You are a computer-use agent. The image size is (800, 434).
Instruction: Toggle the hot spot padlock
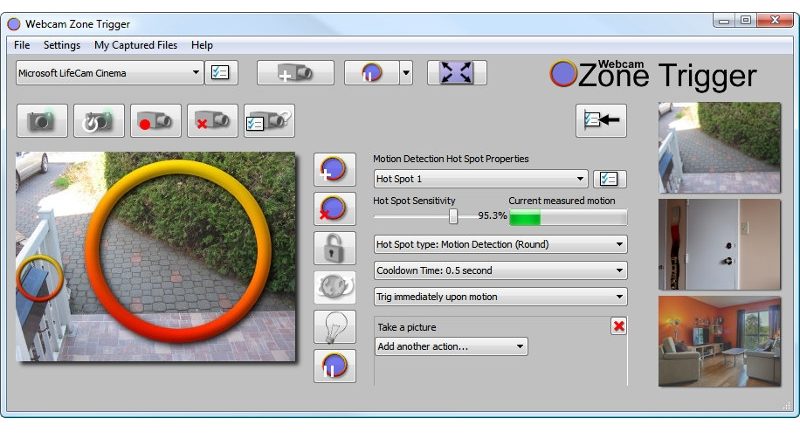pyautogui.click(x=334, y=248)
